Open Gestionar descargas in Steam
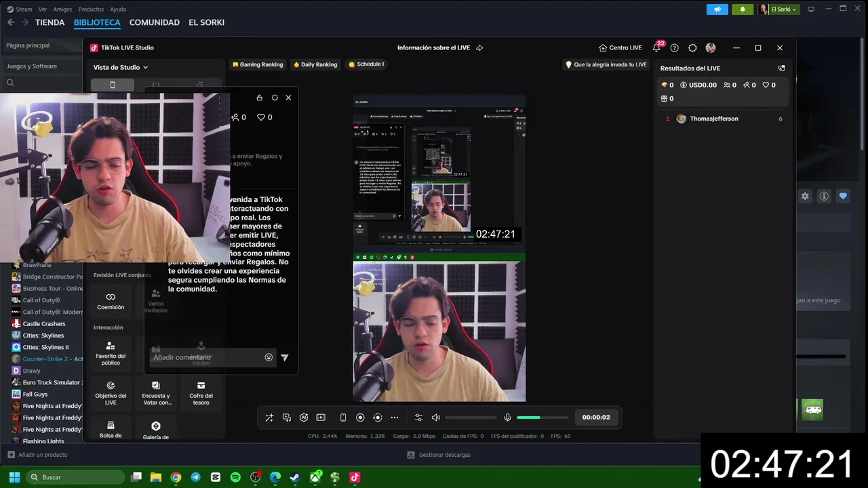Viewport: 868px width, 488px height. (439, 455)
